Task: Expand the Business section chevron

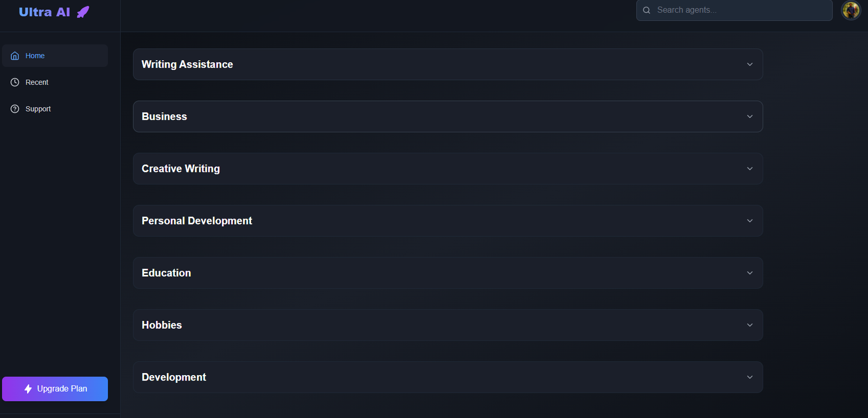Action: (750, 117)
